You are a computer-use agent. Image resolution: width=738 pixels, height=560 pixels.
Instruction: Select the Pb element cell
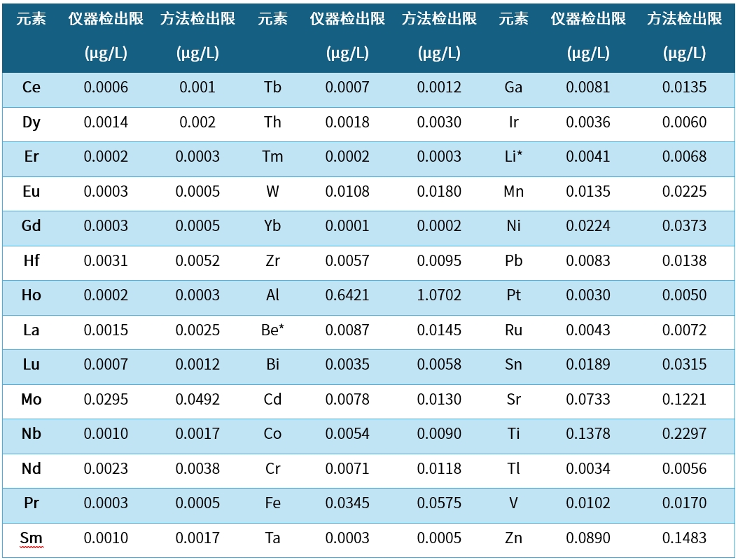click(x=513, y=260)
